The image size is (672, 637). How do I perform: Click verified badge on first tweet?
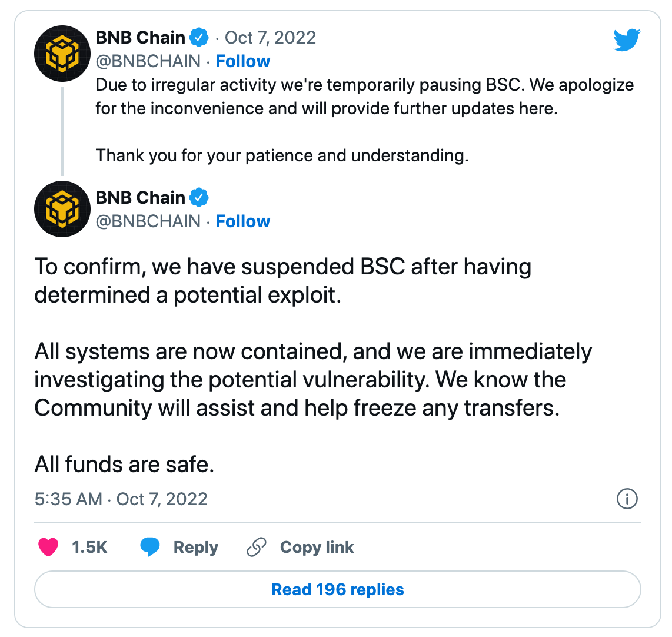tap(199, 37)
